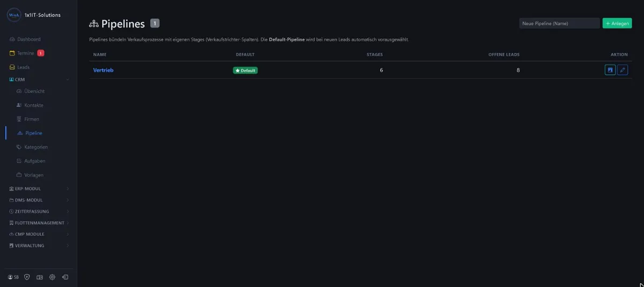
Task: Open the Vertrieb pipeline link
Action: point(103,70)
